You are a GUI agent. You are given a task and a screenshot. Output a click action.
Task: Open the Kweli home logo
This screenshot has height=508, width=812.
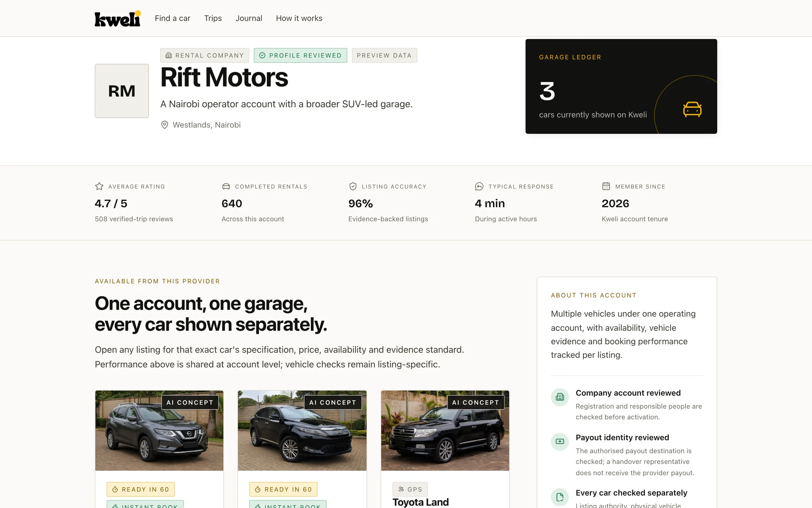coord(118,18)
